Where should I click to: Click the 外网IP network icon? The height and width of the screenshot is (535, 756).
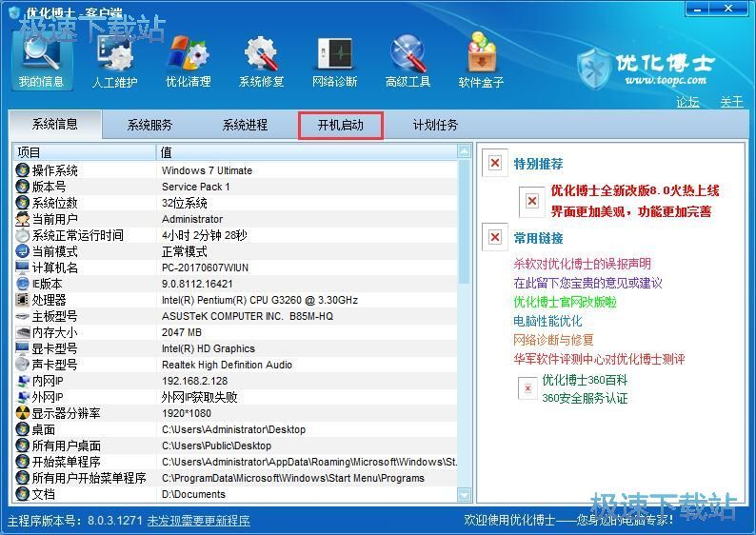coord(22,397)
